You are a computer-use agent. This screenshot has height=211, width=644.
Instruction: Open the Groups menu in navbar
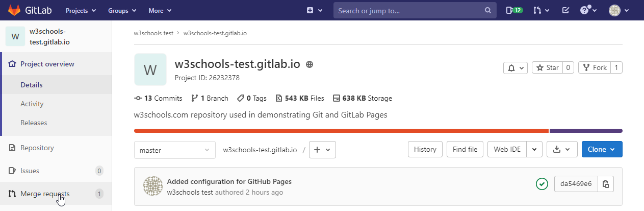click(121, 10)
